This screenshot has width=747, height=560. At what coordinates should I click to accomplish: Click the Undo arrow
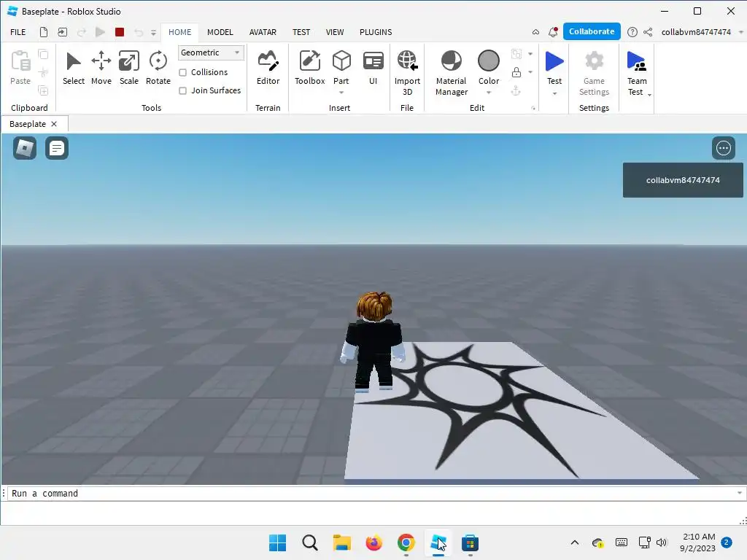pos(139,32)
